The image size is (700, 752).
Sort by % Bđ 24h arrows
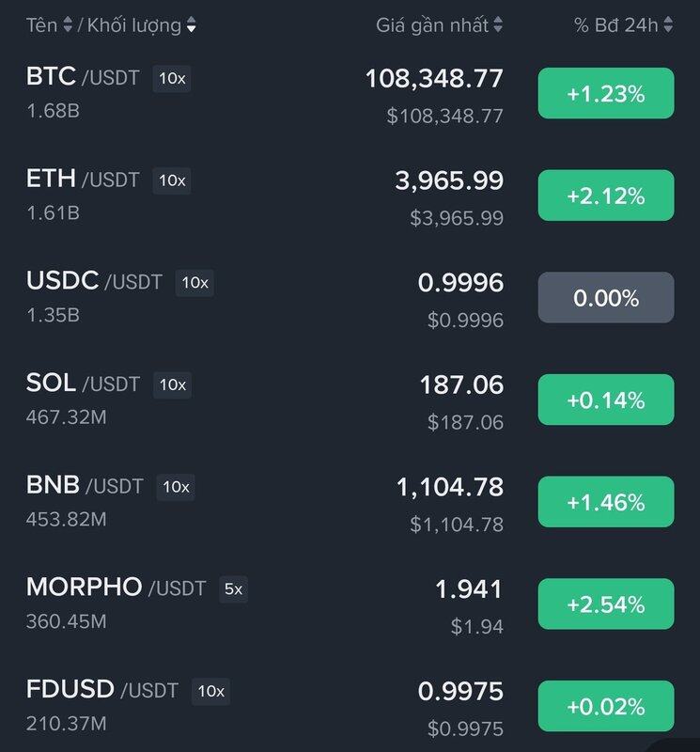tap(668, 26)
